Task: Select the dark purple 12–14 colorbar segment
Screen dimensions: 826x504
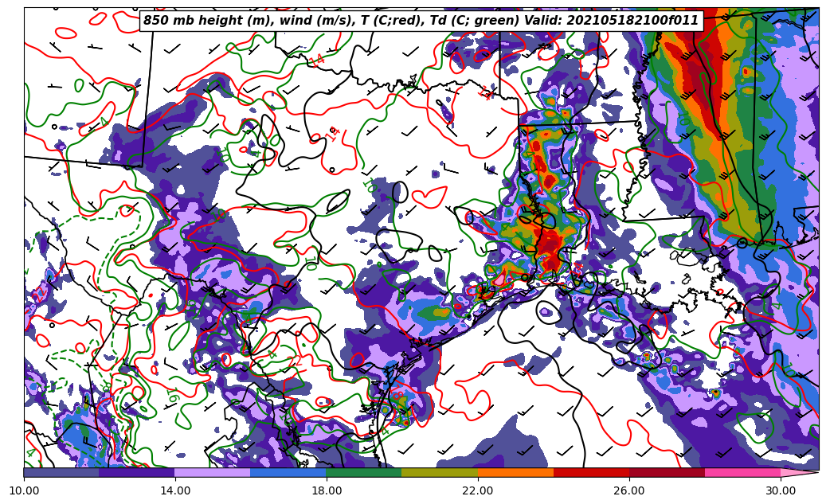Action: (x=137, y=472)
